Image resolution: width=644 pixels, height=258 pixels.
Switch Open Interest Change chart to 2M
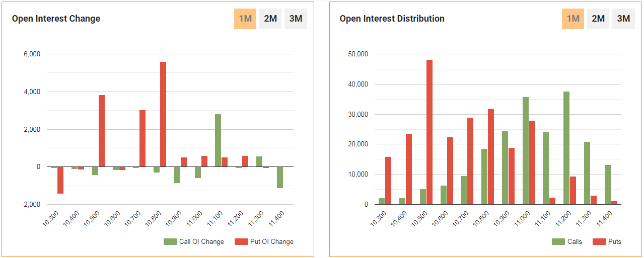(x=270, y=19)
